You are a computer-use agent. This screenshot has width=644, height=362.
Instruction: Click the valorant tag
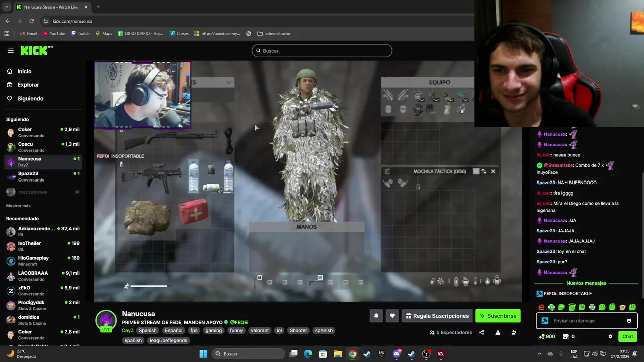(x=260, y=330)
